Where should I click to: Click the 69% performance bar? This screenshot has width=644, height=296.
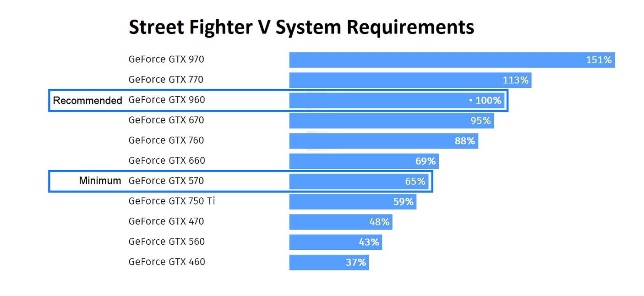(364, 161)
